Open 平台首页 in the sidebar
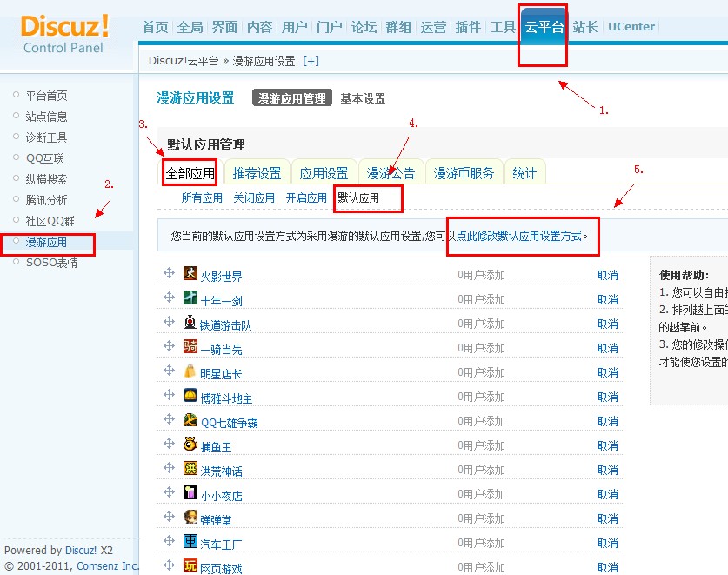This screenshot has width=728, height=575. coord(46,96)
